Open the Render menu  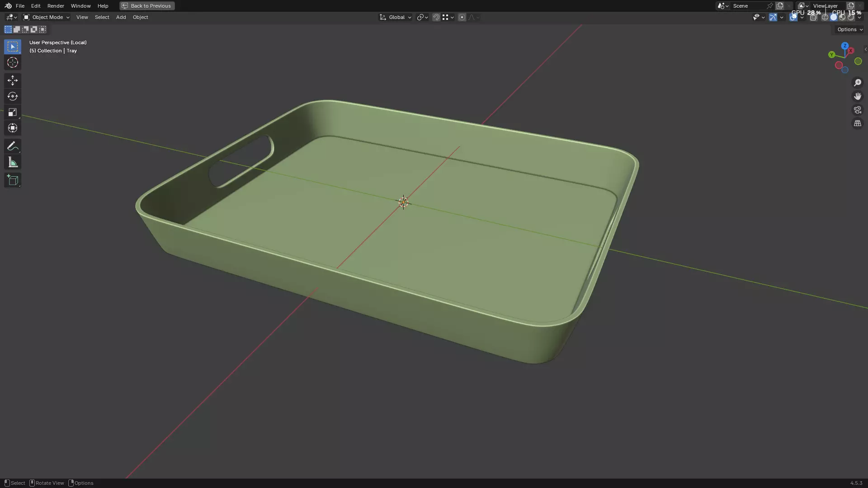point(56,6)
